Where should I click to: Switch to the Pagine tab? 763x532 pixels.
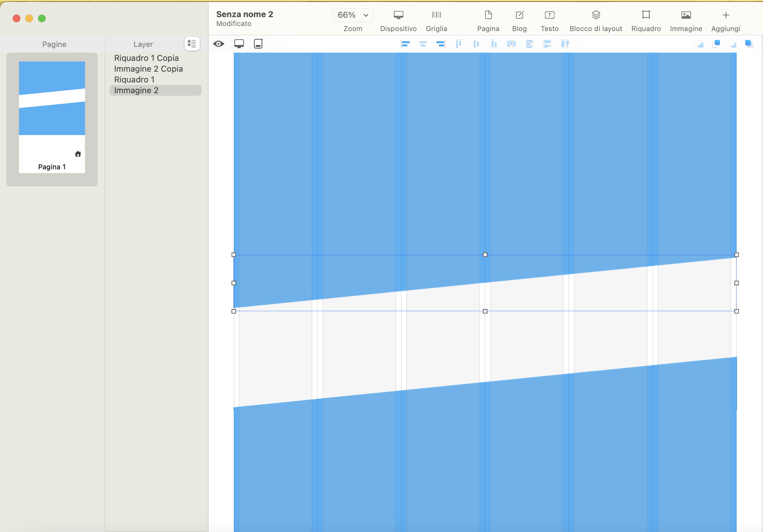pyautogui.click(x=54, y=44)
